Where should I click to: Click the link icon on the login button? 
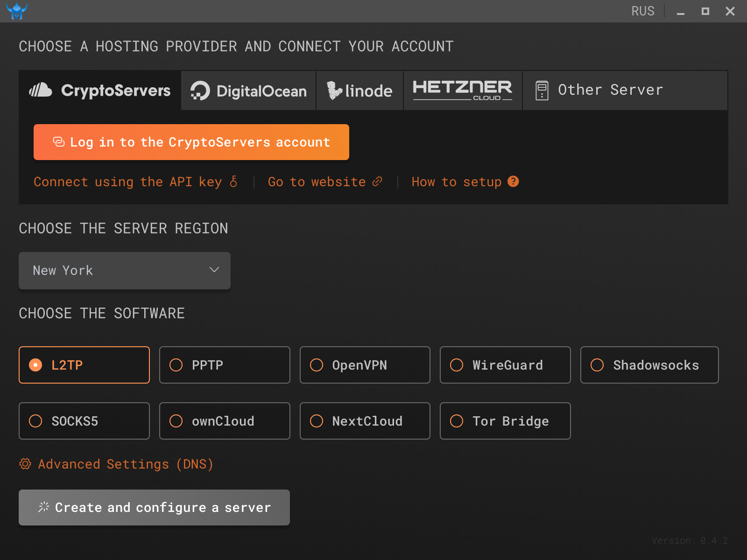click(x=59, y=142)
